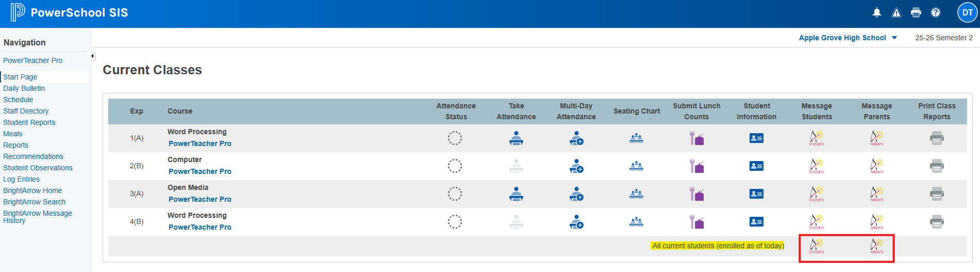980x272 pixels.
Task: Open student information for 3(A) Open Media
Action: [x=756, y=194]
